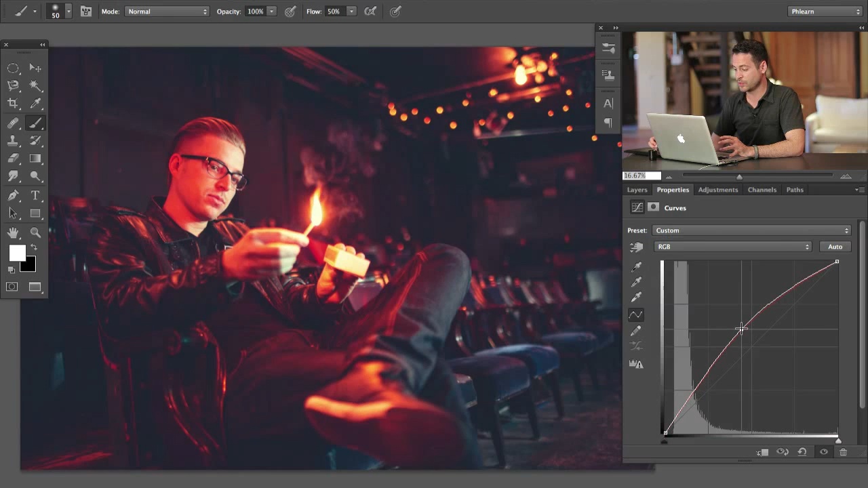Select the Path Selection arrow tool
The height and width of the screenshot is (488, 868).
[13, 213]
